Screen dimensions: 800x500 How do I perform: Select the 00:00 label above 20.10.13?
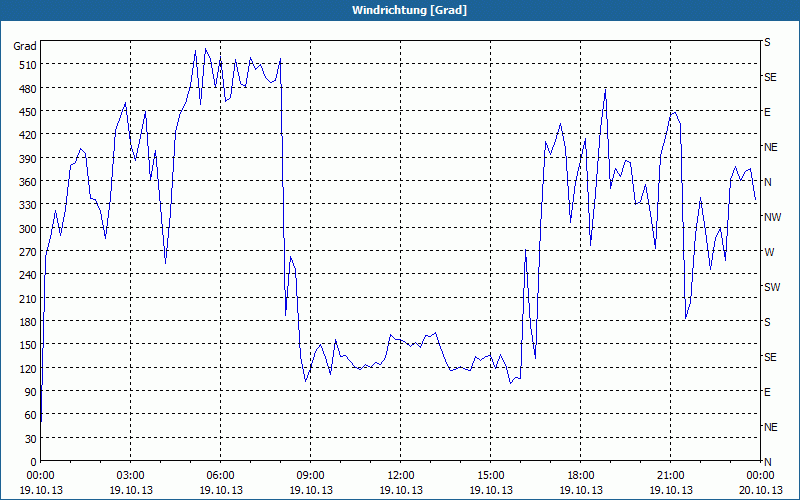[x=761, y=476]
